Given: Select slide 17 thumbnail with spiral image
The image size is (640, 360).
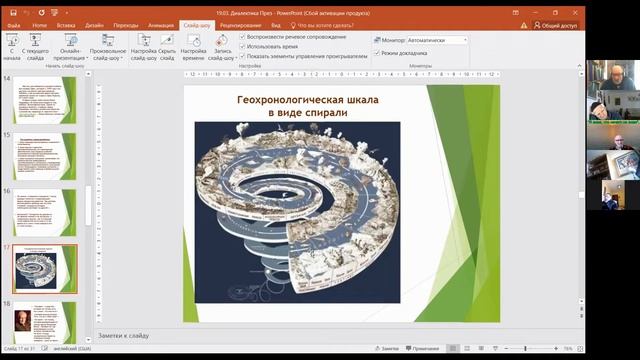Looking at the screenshot, I should point(44,269).
